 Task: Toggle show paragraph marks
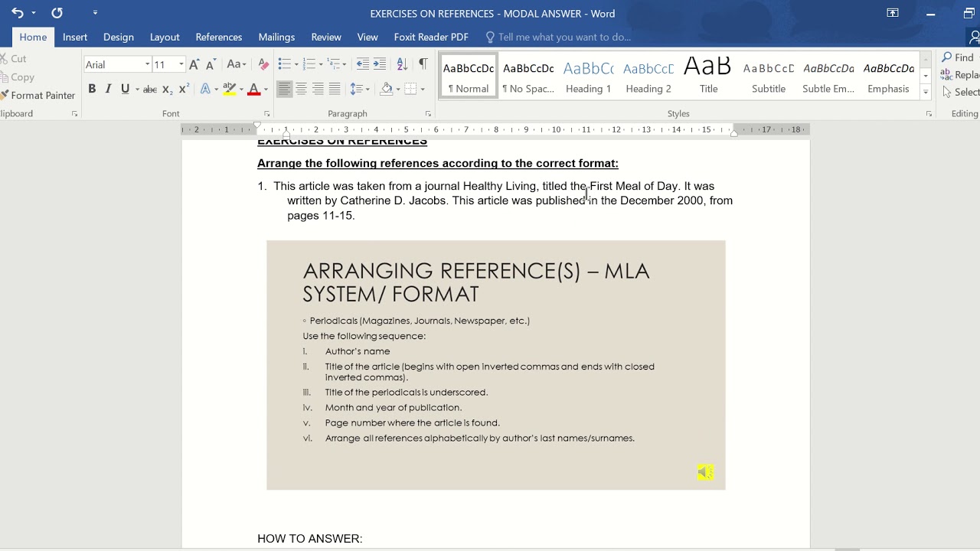click(423, 64)
